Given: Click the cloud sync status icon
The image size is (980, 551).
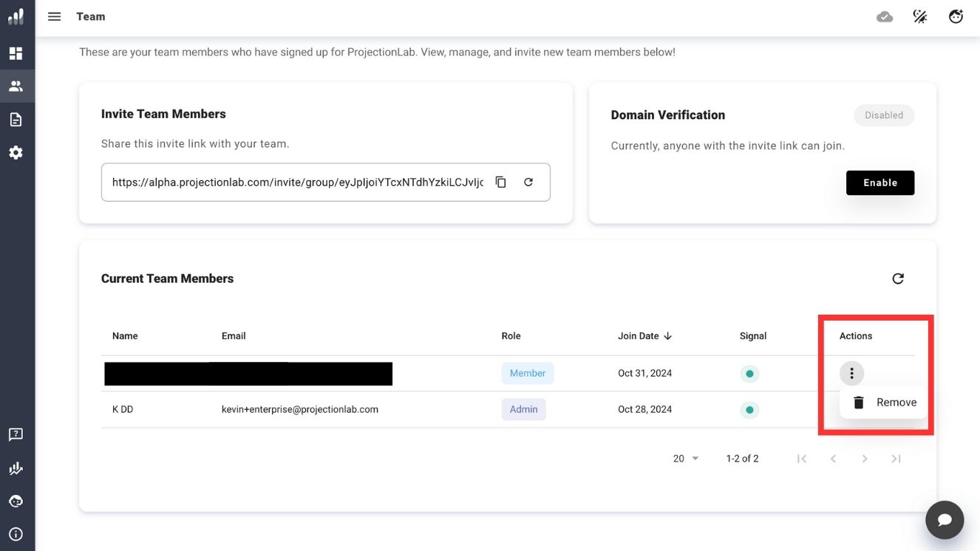Looking at the screenshot, I should 885,16.
